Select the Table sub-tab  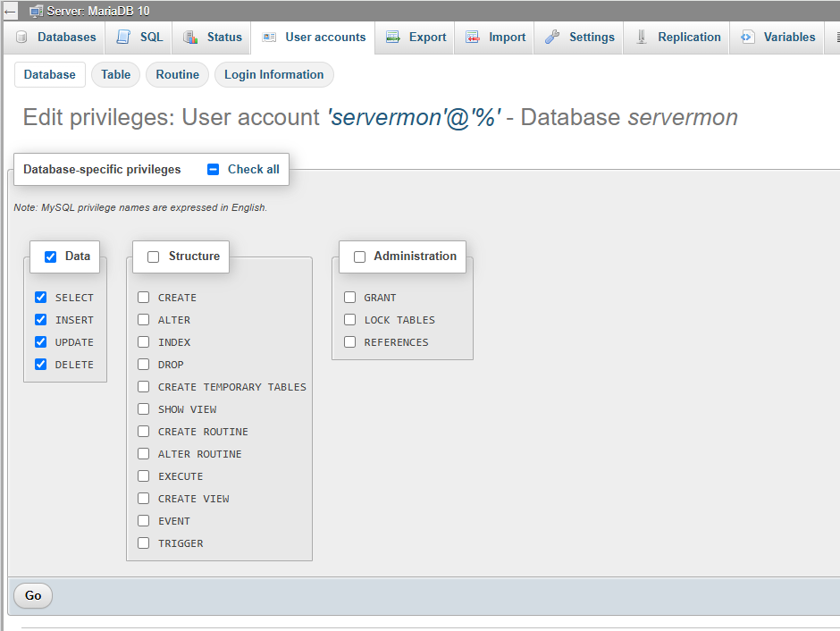(115, 74)
